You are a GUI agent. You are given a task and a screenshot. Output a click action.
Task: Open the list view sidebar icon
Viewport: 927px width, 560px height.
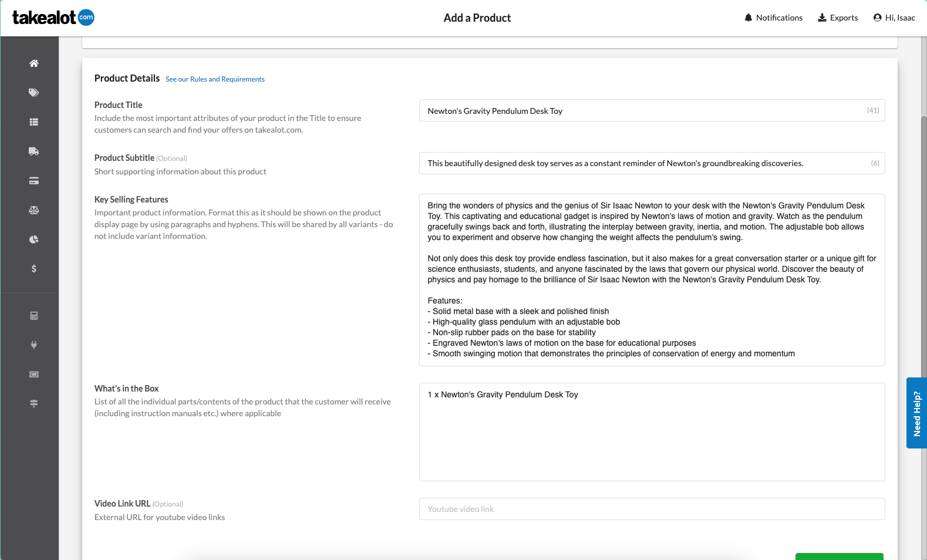click(x=34, y=122)
